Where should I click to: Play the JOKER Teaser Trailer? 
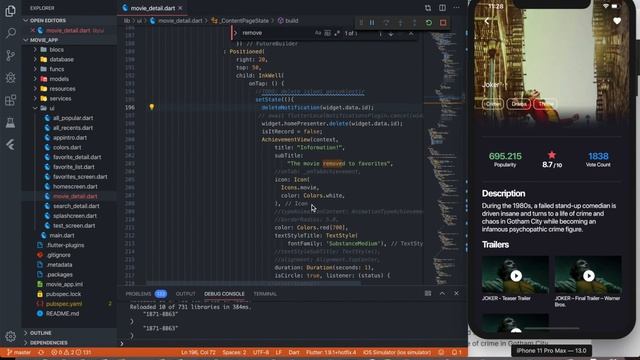516,276
